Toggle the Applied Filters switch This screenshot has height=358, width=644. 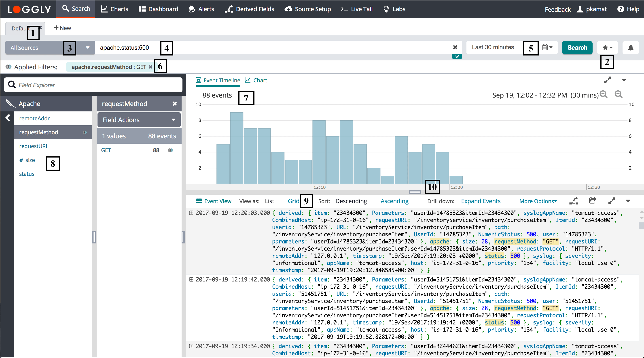pyautogui.click(x=8, y=67)
